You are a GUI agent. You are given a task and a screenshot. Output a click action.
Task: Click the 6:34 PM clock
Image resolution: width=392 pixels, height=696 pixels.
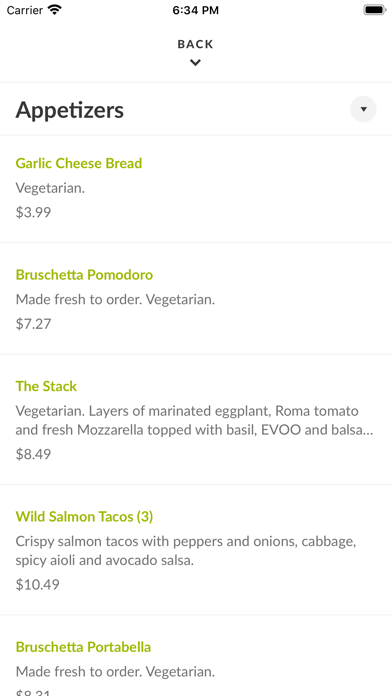click(195, 10)
